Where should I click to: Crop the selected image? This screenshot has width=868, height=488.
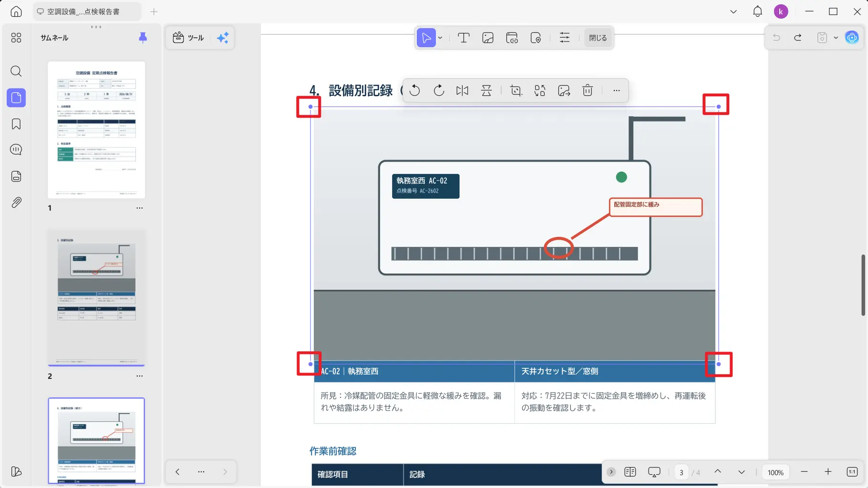click(516, 91)
